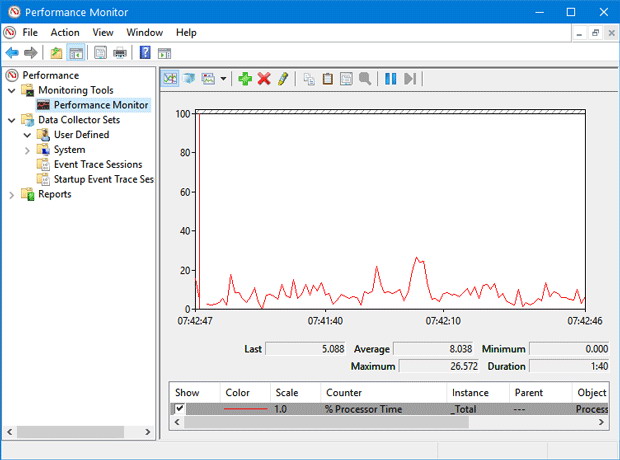The width and height of the screenshot is (620, 460).
Task: Select Reports in the tree
Action: (55, 194)
